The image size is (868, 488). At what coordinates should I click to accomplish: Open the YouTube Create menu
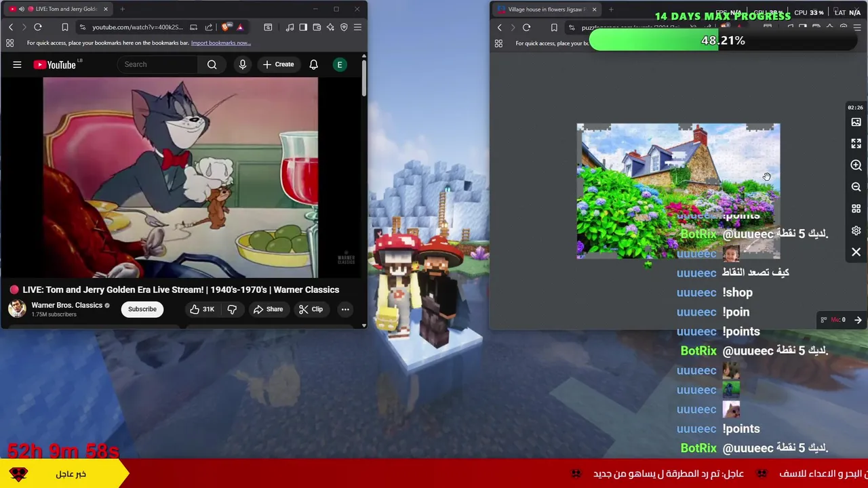(x=278, y=64)
